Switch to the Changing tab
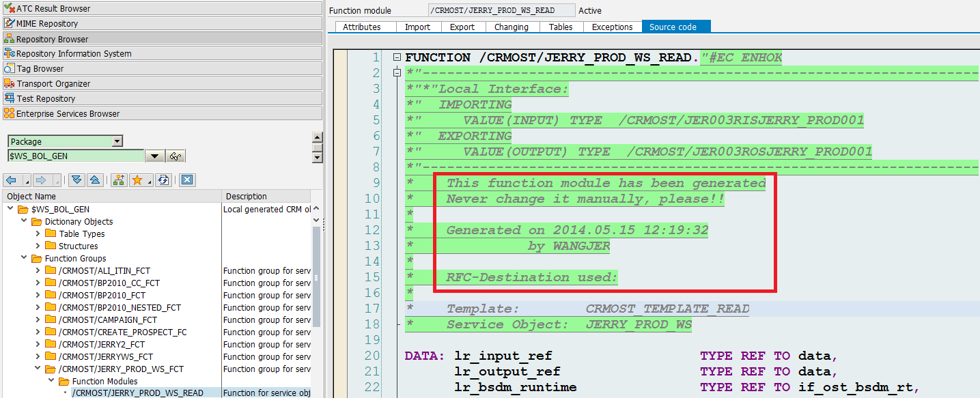 coord(512,27)
